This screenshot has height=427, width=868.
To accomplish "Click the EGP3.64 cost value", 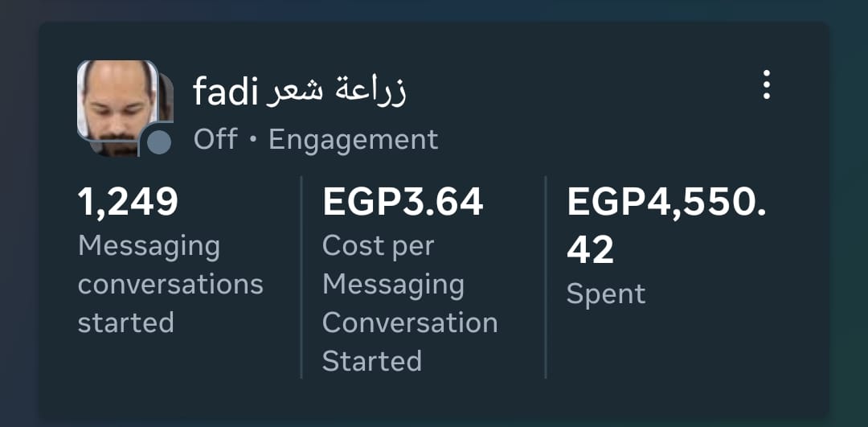I will click(403, 202).
